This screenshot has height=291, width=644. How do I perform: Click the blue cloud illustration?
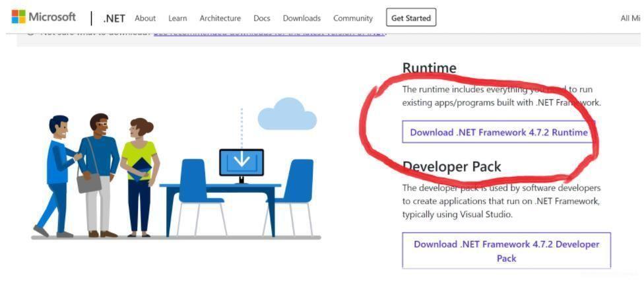(287, 115)
